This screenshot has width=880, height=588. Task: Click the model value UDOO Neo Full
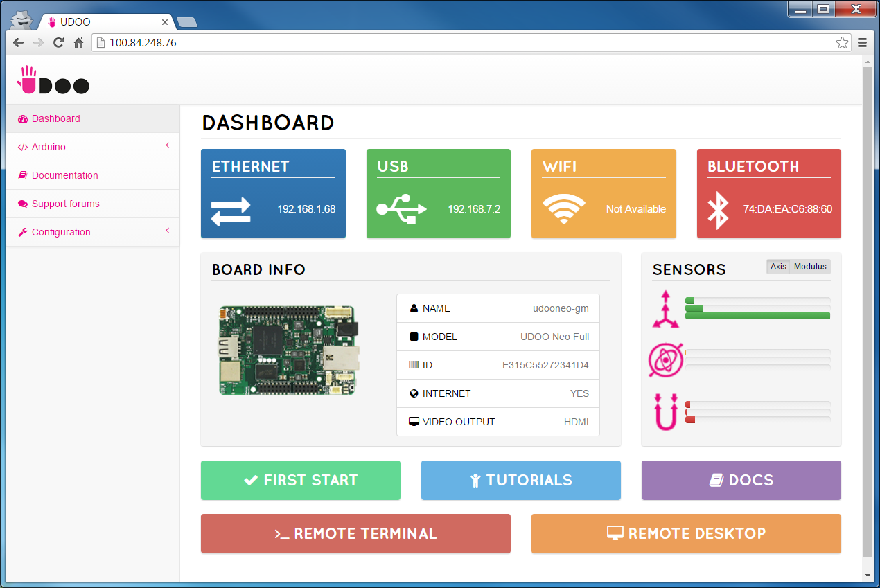click(555, 337)
